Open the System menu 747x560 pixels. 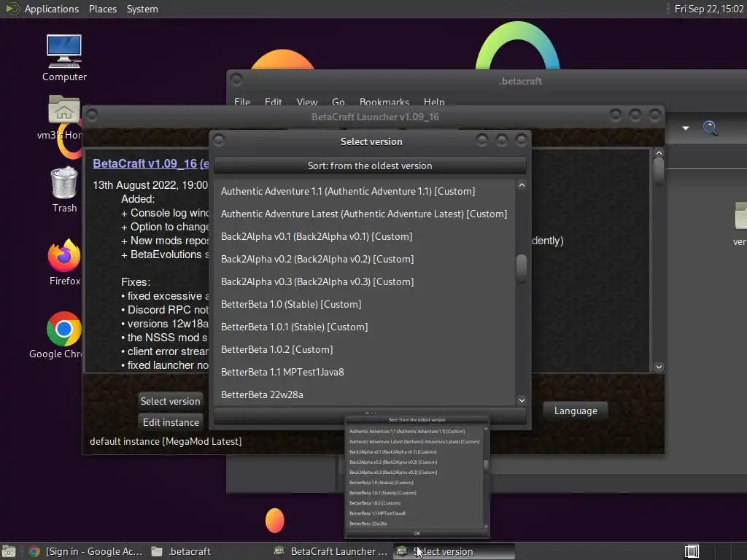142,9
